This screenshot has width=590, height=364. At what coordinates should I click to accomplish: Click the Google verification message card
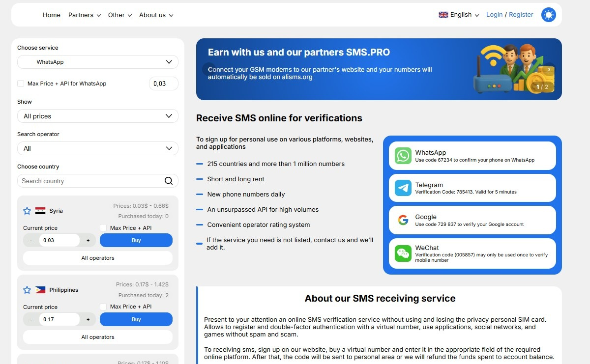[x=472, y=220]
